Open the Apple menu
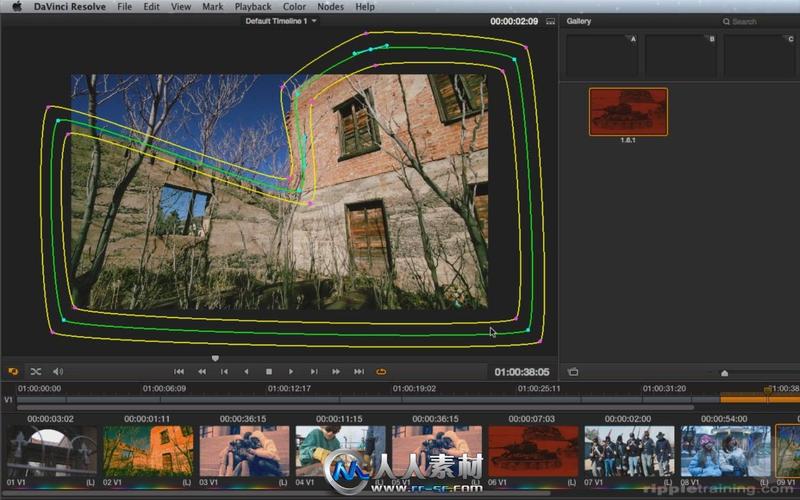 point(17,6)
